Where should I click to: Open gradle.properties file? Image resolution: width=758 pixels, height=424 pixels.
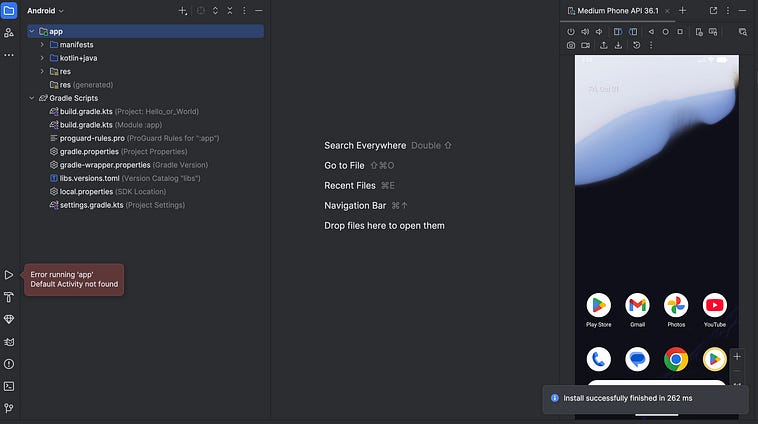click(118, 152)
